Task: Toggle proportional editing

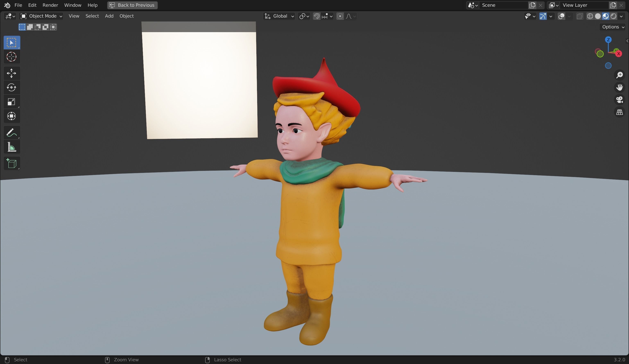Action: tap(340, 16)
